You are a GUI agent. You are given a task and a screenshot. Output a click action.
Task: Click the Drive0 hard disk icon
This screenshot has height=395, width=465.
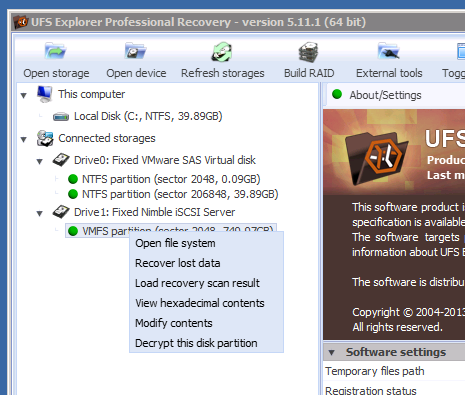61,160
